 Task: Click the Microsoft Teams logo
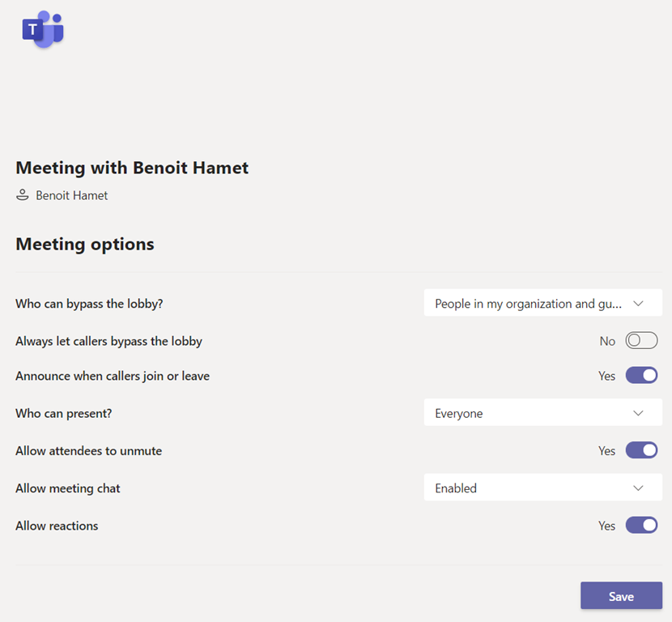coord(42,30)
